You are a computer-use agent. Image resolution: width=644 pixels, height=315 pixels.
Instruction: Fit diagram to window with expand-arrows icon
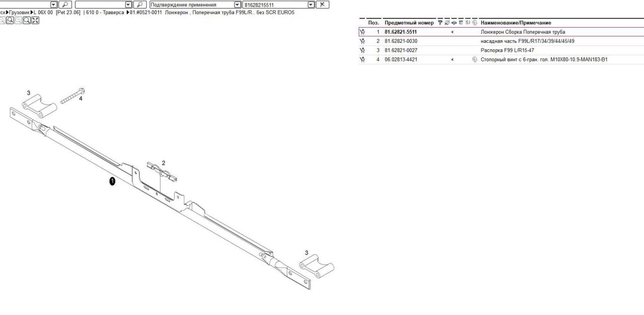(35, 20)
